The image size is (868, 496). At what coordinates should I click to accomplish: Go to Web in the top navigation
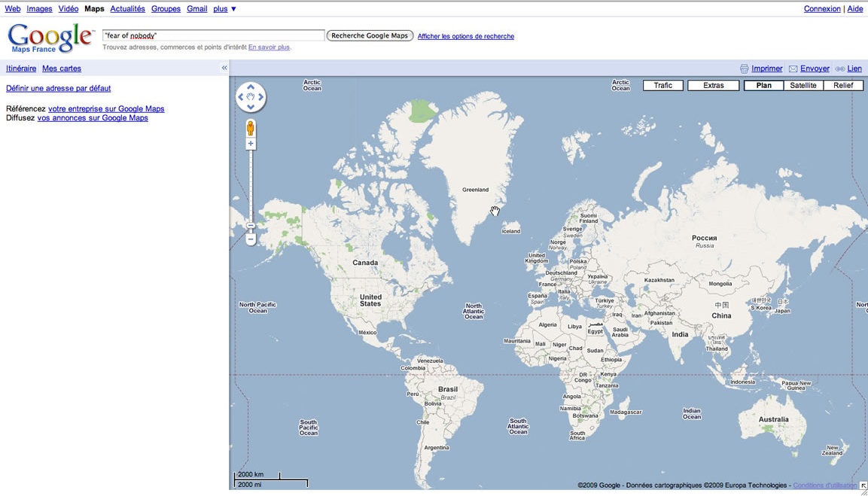point(13,9)
